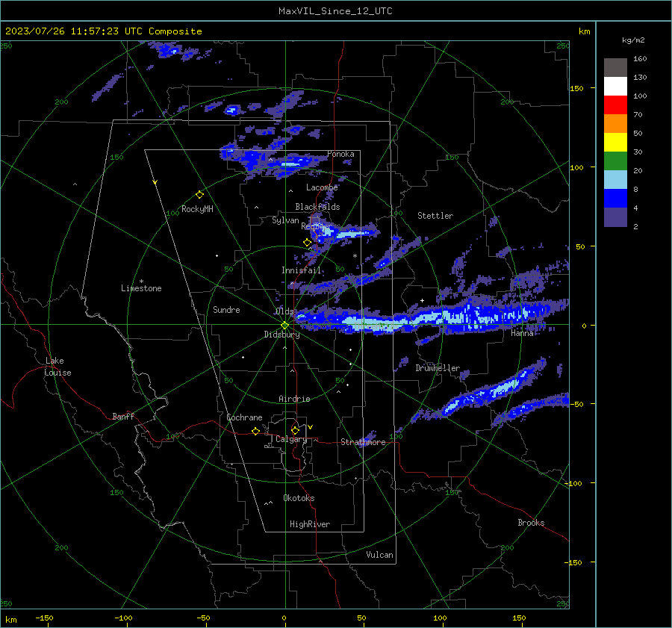Select the light blue 20 kg/m2 legend swatch
Screen dimensions: 672x628
click(x=615, y=180)
